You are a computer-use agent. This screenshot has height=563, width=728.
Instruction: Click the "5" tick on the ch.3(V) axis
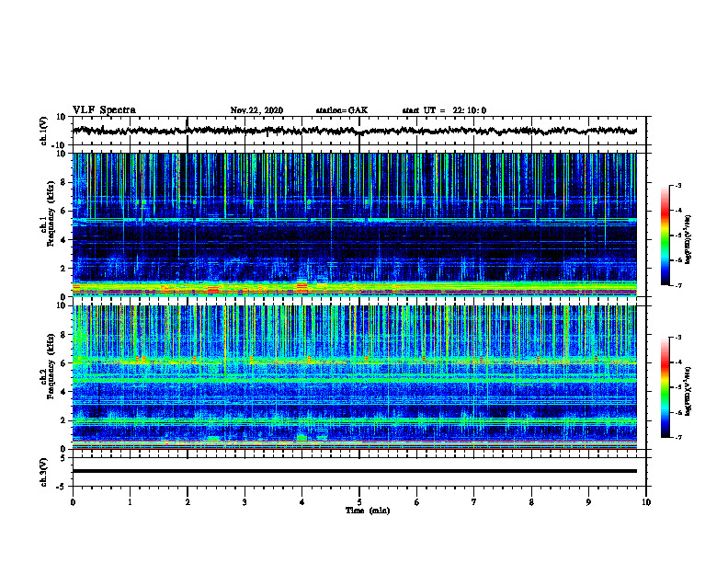pos(63,458)
